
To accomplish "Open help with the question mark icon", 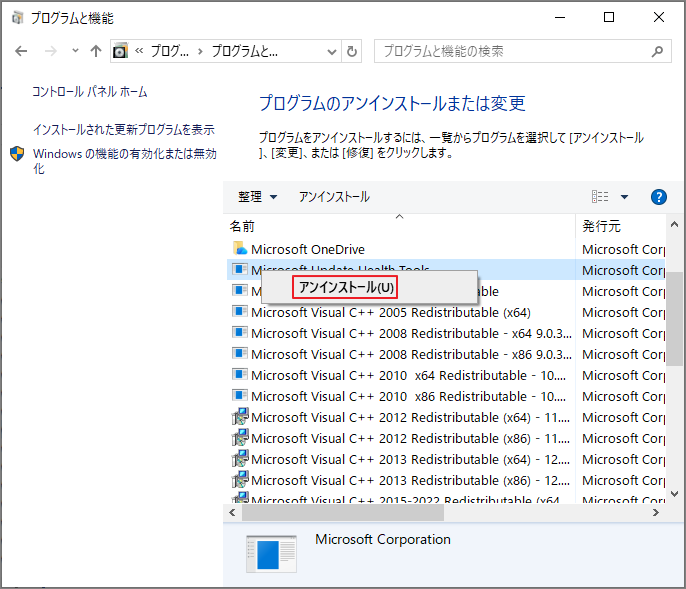I will pos(659,197).
